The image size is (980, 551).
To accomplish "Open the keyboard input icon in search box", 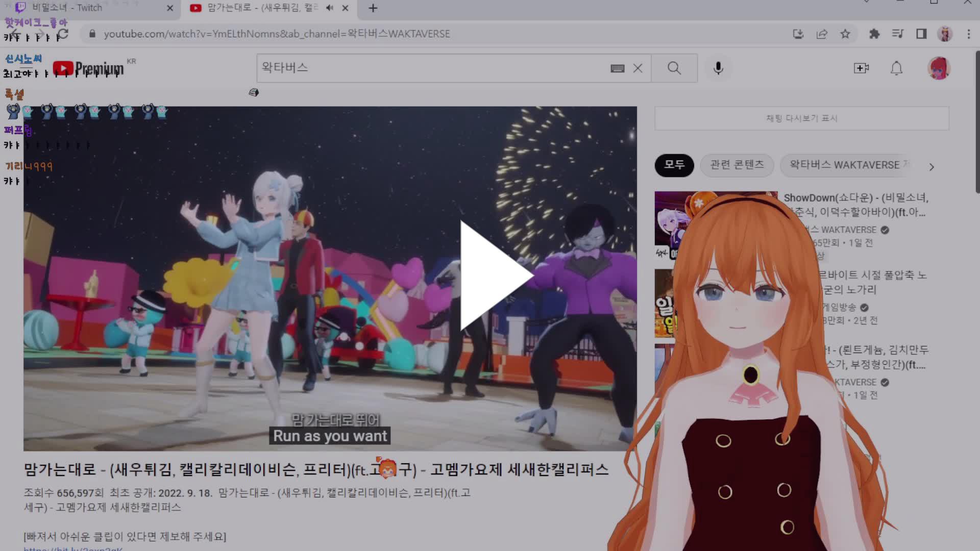I will click(618, 68).
